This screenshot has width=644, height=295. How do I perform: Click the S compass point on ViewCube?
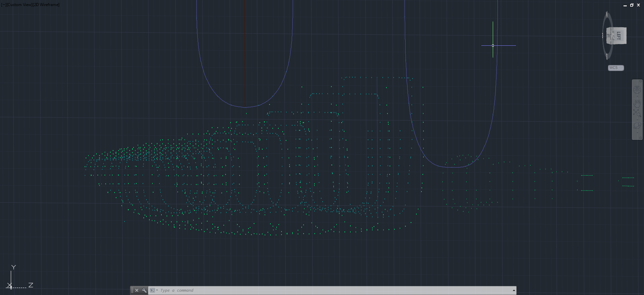pyautogui.click(x=607, y=57)
